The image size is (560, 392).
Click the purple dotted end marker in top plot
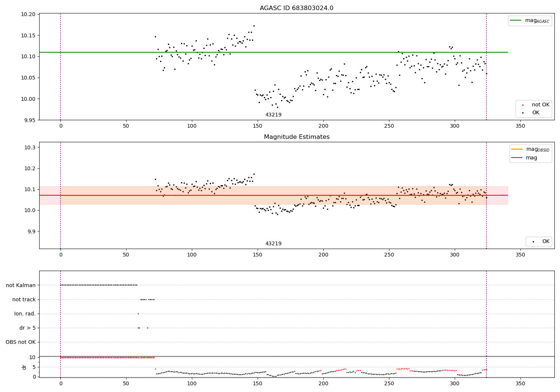click(486, 66)
